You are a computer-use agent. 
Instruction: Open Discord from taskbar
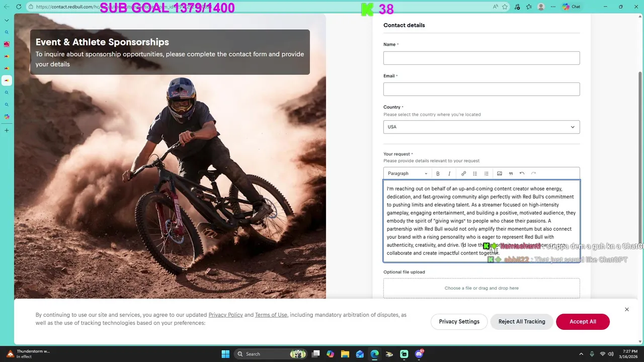(419, 354)
